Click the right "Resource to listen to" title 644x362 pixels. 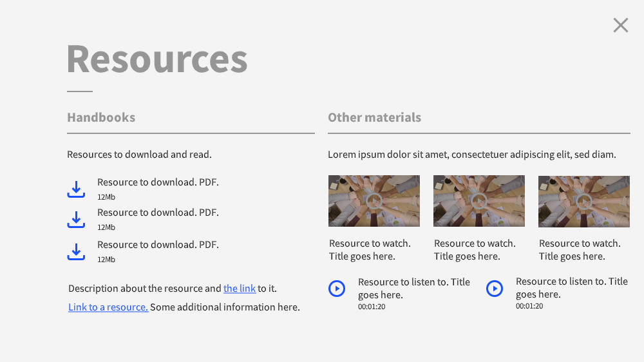[x=572, y=288]
